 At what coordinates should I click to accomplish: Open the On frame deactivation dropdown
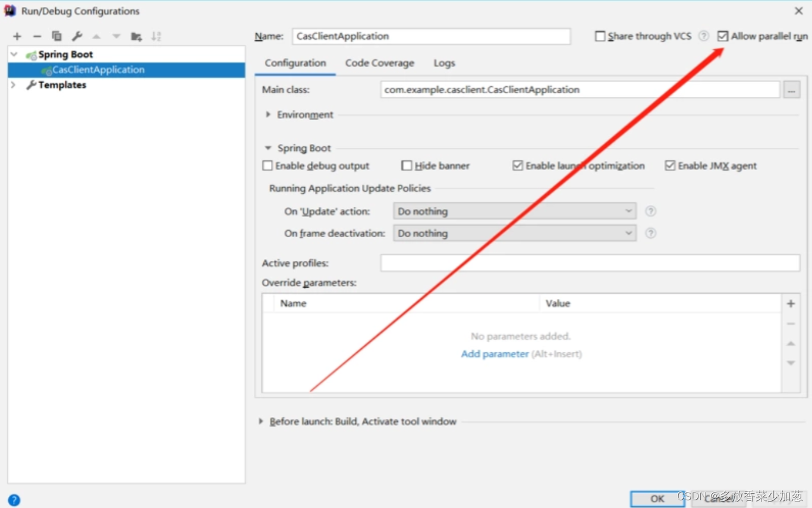coord(515,233)
